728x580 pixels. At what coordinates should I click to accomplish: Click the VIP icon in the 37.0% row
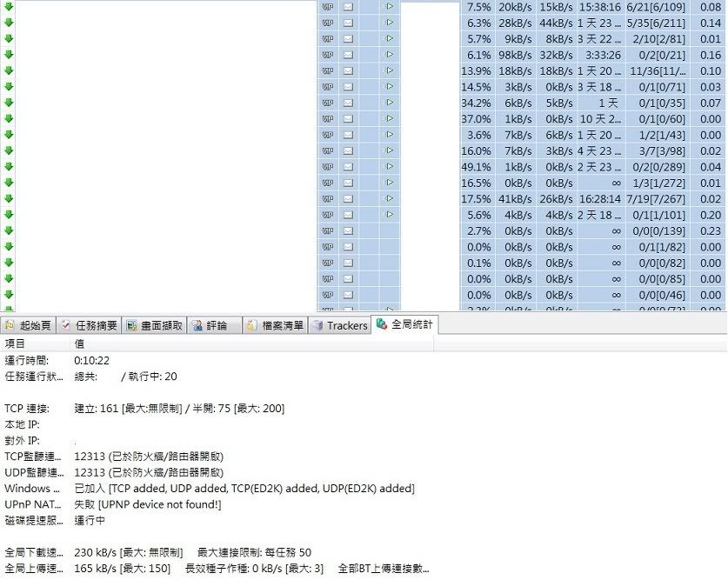pos(328,118)
